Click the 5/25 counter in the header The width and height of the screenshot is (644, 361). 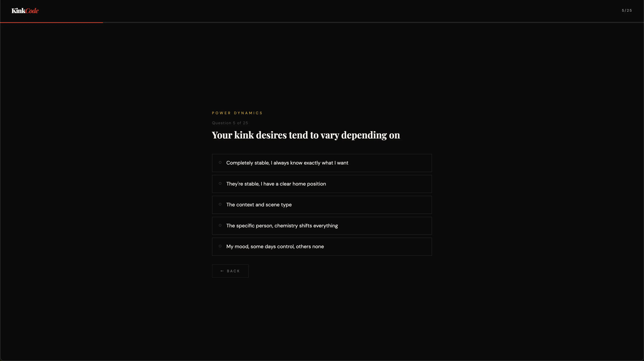(x=627, y=10)
